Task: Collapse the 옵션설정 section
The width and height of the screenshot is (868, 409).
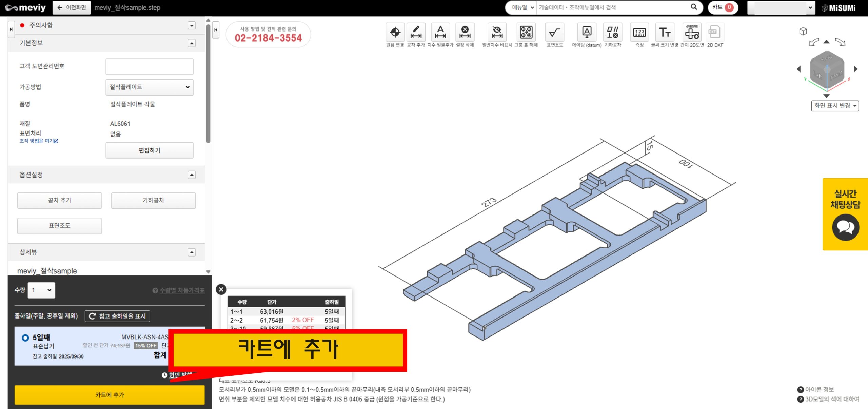Action: coord(192,175)
